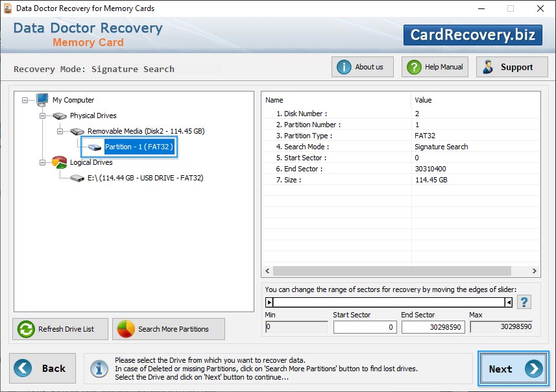Select the '3. Partition Type :' row
556x392 pixels.
click(401, 136)
